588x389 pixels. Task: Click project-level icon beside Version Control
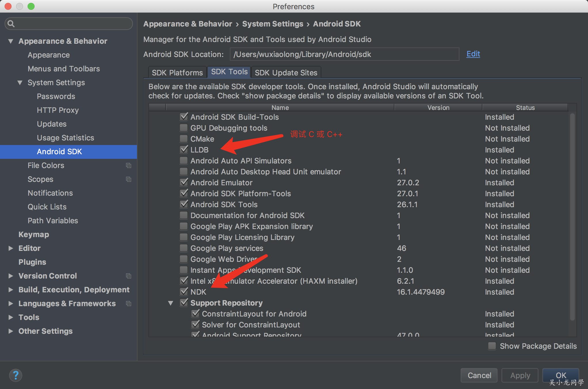tap(129, 276)
